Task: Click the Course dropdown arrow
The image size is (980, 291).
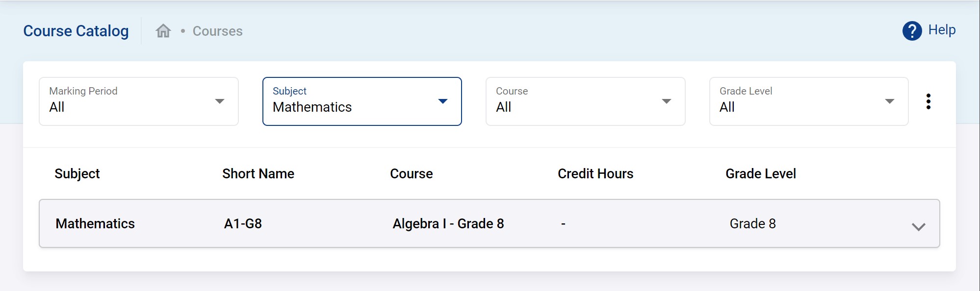Action: 666,101
